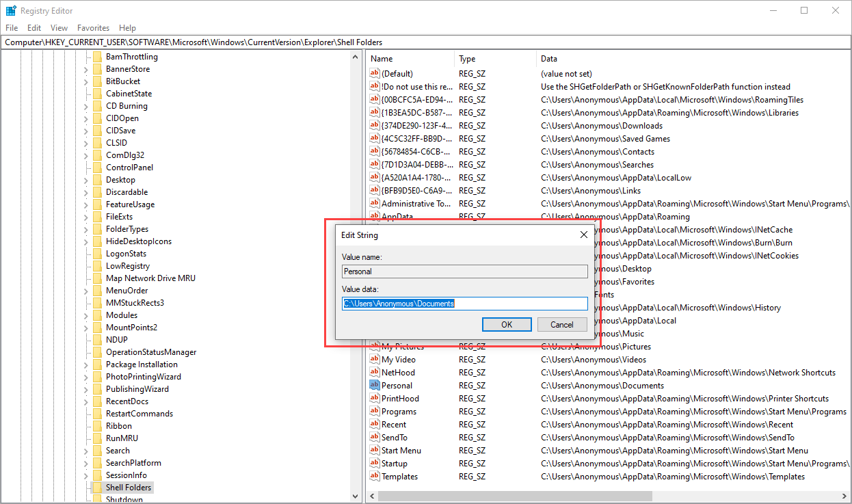
Task: Open the Edit menu
Action: [x=34, y=28]
